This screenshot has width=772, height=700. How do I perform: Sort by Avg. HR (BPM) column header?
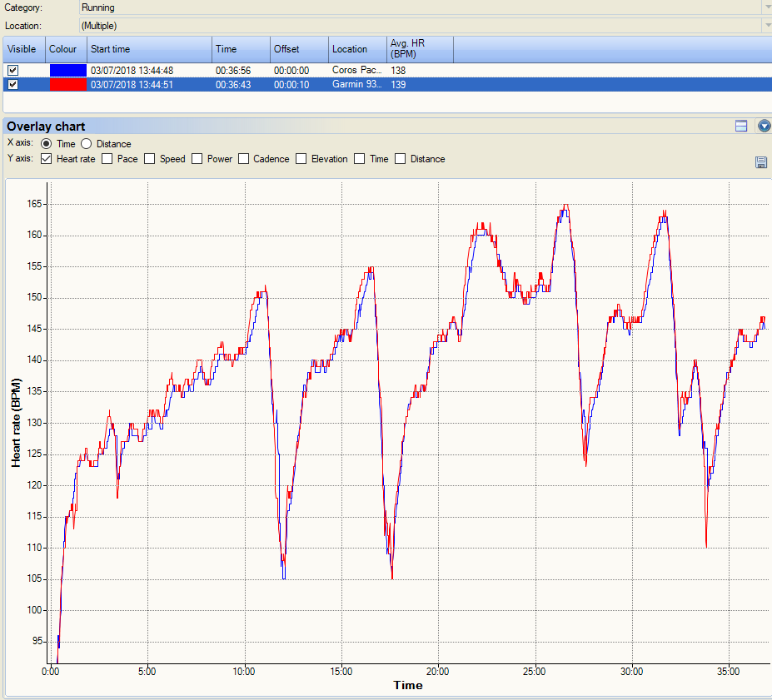[420, 49]
